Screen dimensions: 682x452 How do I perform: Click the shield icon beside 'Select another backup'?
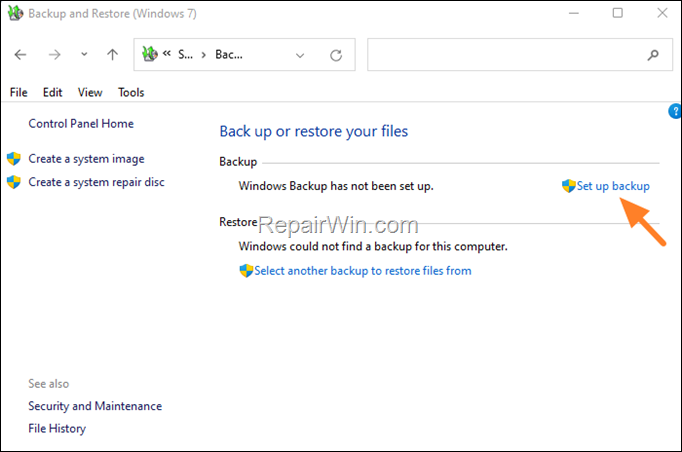(246, 271)
